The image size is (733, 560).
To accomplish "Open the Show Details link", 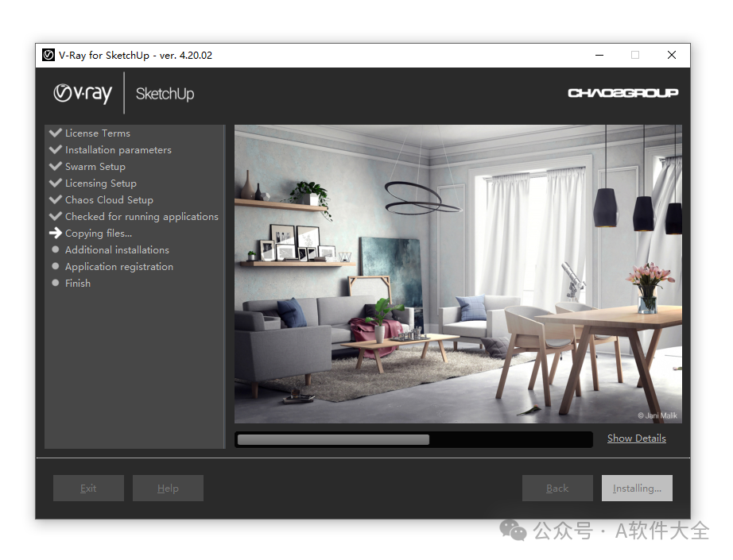I will (x=636, y=438).
